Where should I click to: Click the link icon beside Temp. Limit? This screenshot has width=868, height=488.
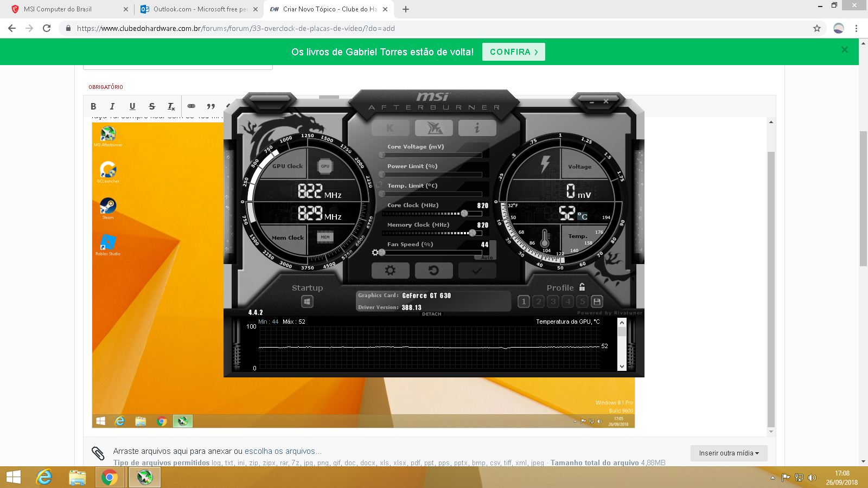click(x=379, y=185)
